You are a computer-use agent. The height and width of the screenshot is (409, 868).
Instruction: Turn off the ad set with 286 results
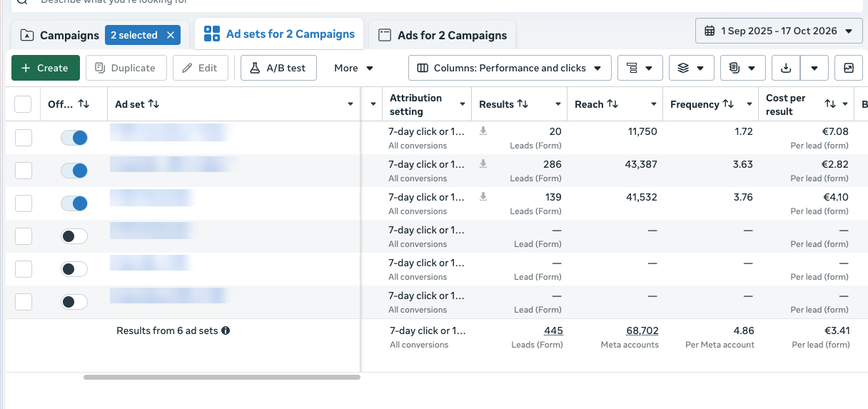click(x=74, y=171)
